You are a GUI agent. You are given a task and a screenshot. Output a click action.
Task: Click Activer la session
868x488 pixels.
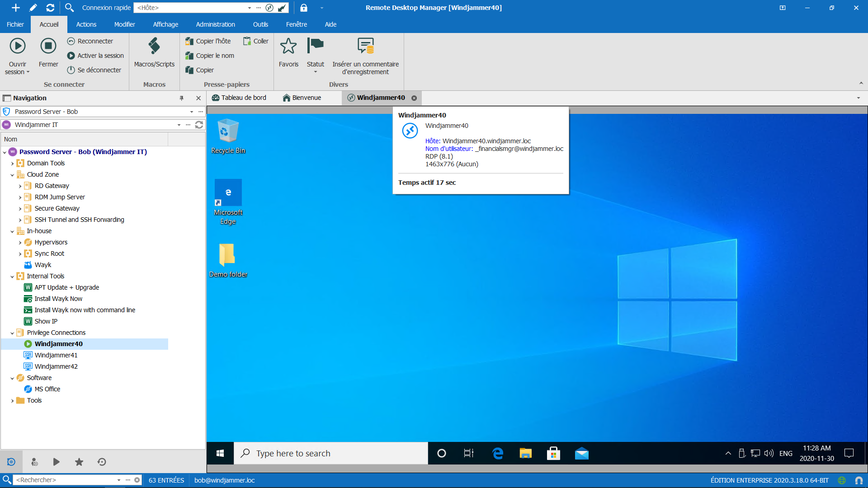click(95, 56)
